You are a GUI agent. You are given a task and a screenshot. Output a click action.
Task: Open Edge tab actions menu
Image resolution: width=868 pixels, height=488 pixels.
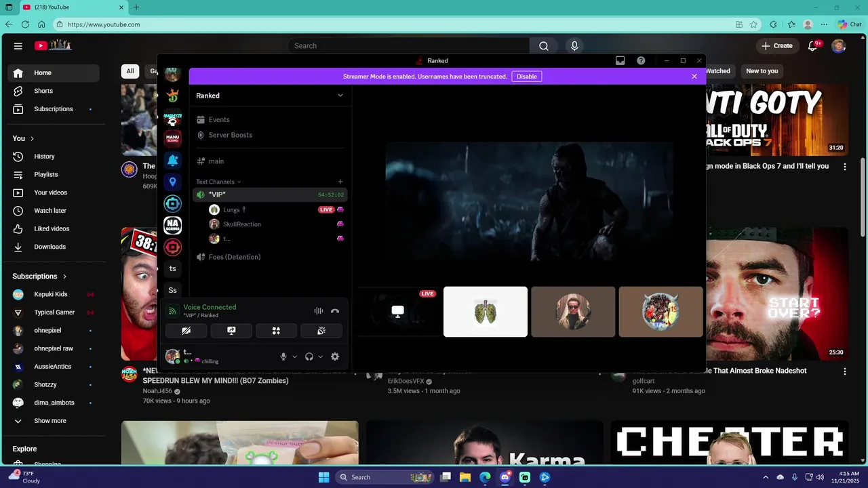pyautogui.click(x=9, y=7)
